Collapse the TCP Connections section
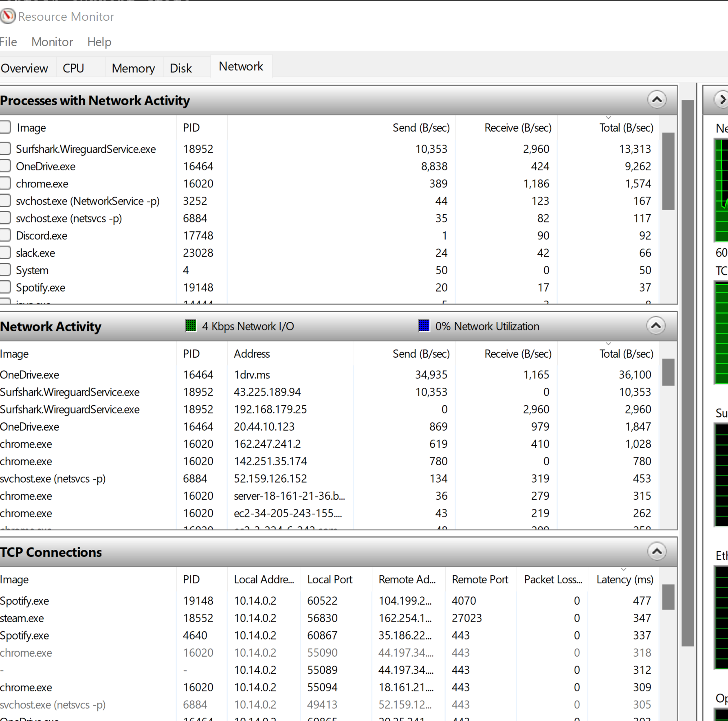This screenshot has height=721, width=728. 657,552
